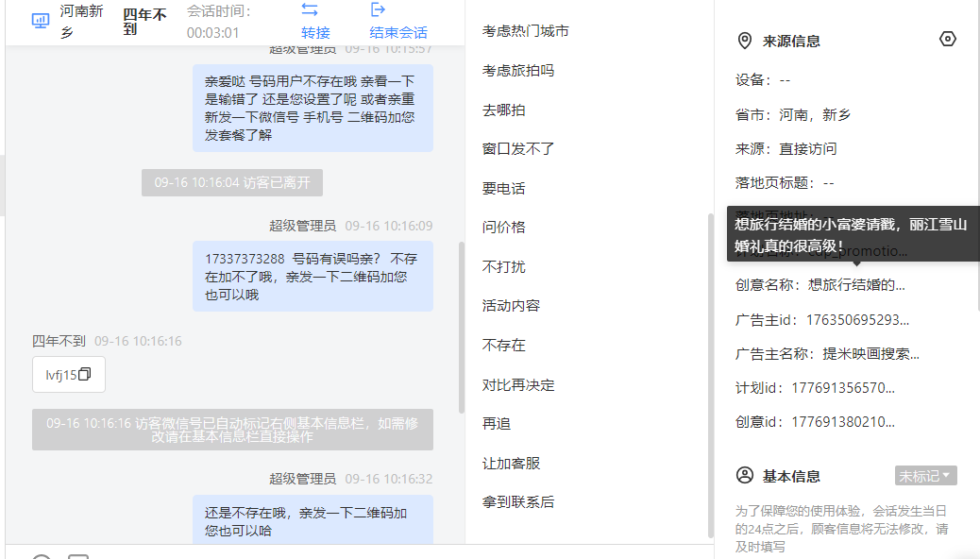Click the 结束会话 end session button
The width and height of the screenshot is (980, 559).
click(398, 32)
